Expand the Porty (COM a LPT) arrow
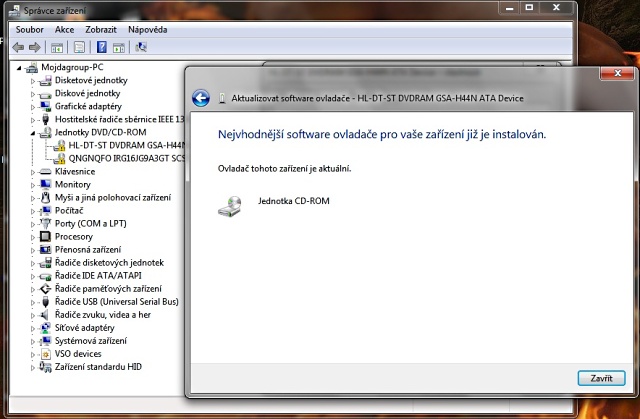 tap(33, 224)
